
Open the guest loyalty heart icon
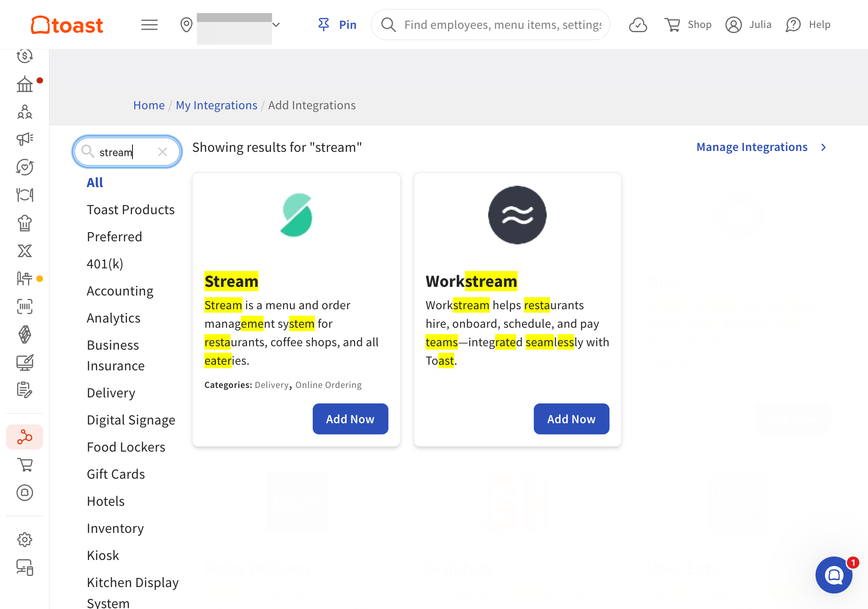pos(25,167)
